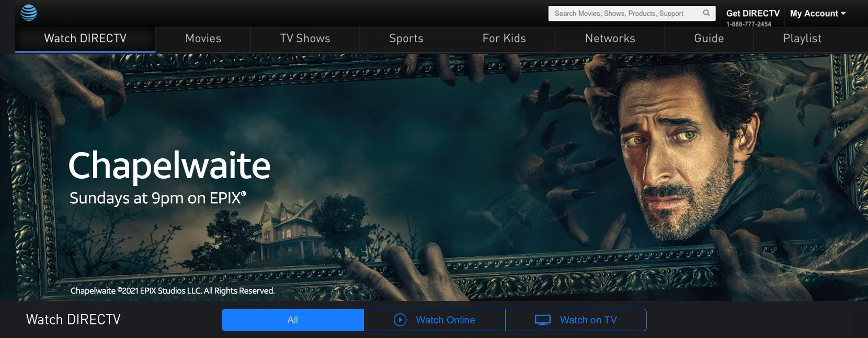Image resolution: width=868 pixels, height=338 pixels.
Task: Click the Watch DIRECTV section heading
Action: [73, 320]
